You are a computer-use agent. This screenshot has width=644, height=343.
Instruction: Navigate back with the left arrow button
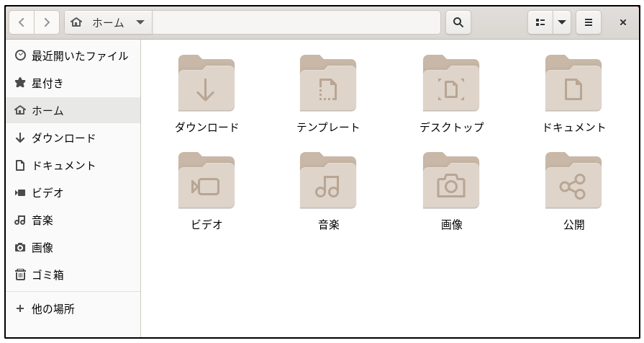coord(22,22)
